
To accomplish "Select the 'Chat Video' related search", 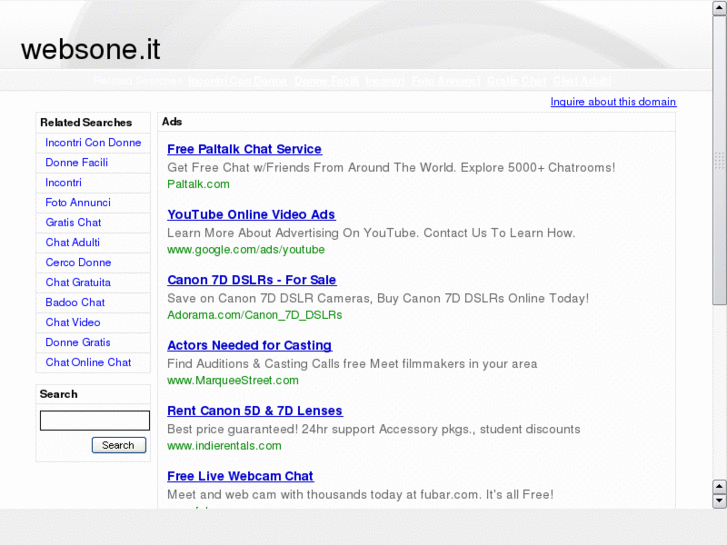I will point(73,322).
